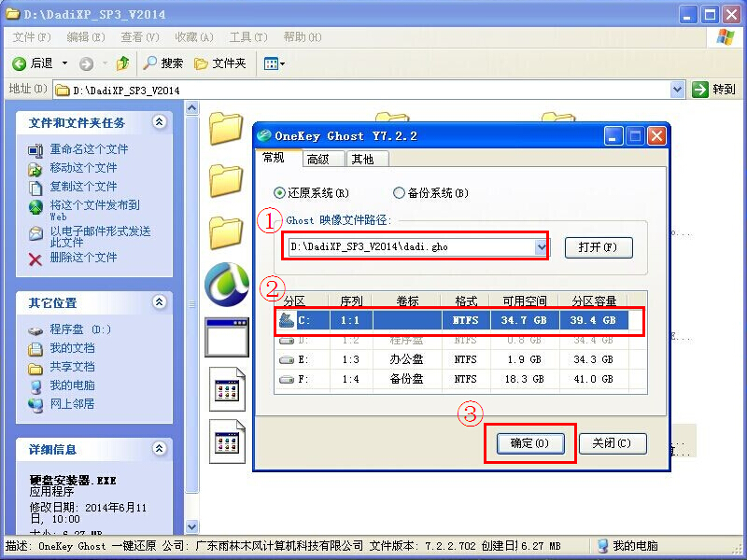Click the greyed Forward arrow icon
Image resolution: width=747 pixels, height=560 pixels.
pos(86,63)
